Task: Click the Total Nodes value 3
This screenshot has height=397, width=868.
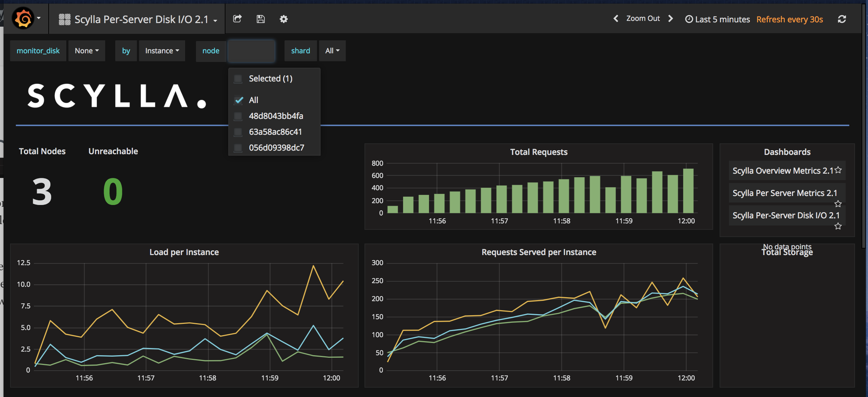Action: [42, 192]
